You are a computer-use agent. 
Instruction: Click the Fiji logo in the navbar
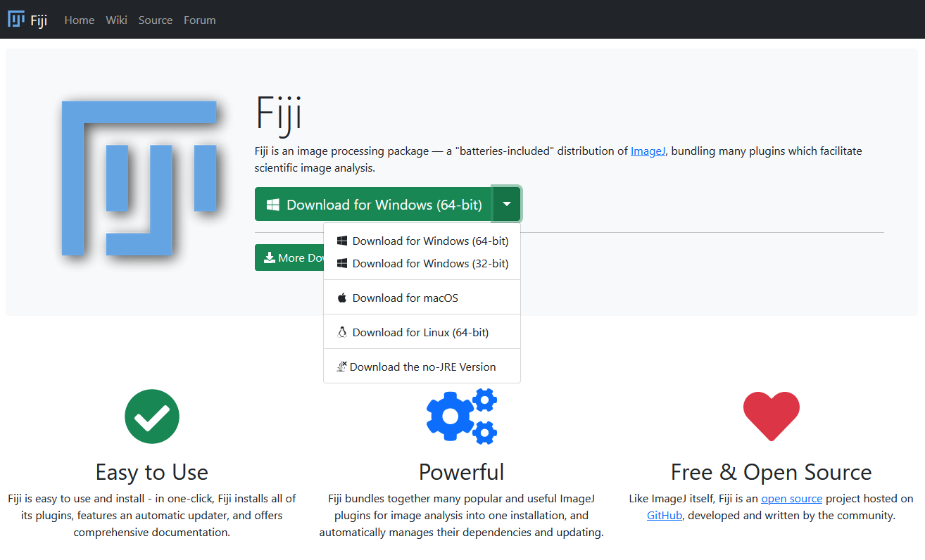click(x=15, y=19)
